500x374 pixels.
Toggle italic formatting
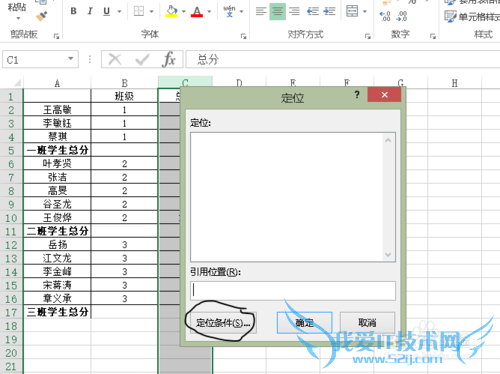[x=90, y=11]
